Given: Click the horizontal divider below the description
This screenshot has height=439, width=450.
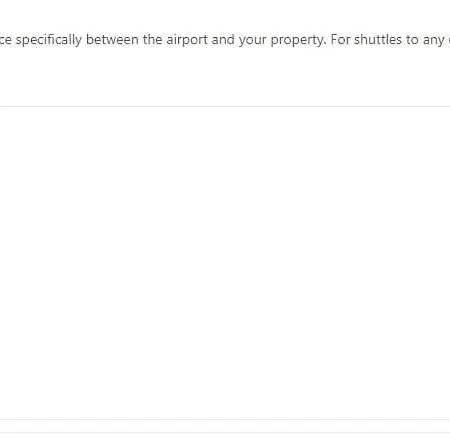Looking at the screenshot, I should [x=225, y=107].
